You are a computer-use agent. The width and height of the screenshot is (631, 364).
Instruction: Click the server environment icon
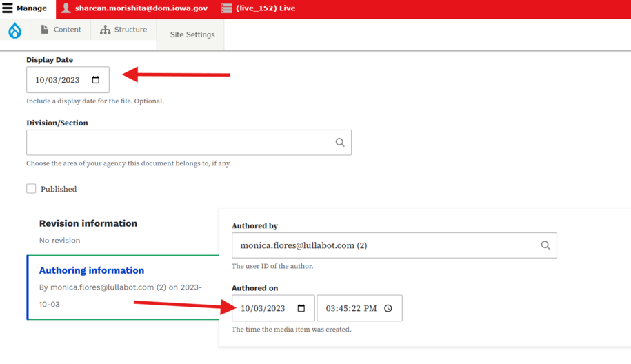click(226, 8)
